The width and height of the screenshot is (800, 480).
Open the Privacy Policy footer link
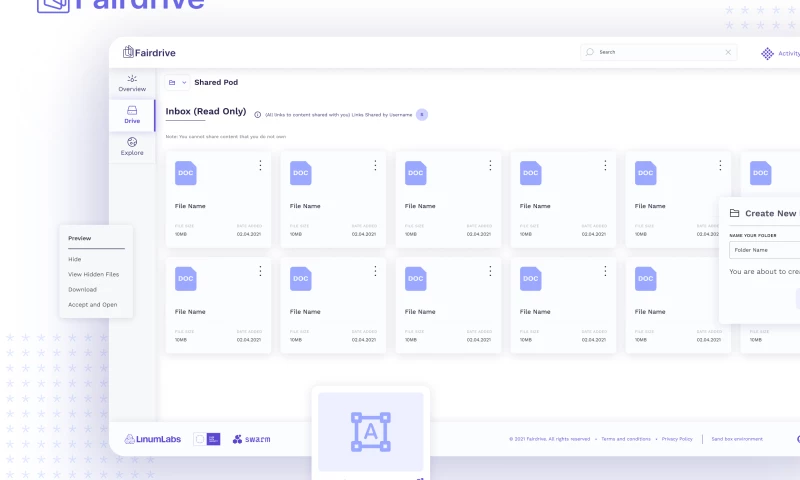point(677,439)
